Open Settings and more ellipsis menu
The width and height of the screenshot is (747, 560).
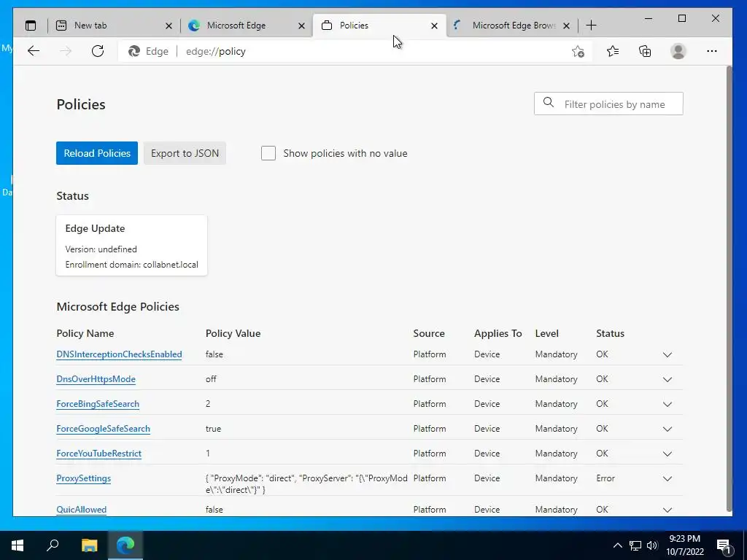[712, 51]
